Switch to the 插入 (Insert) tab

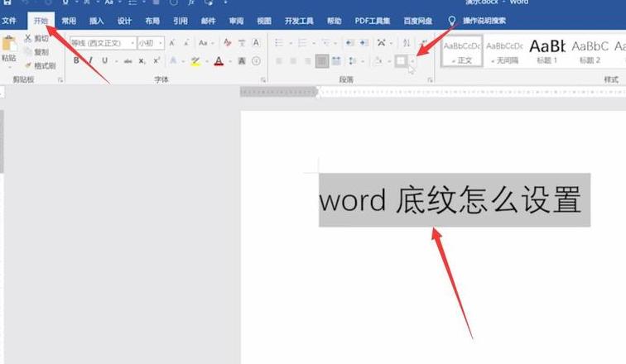(97, 21)
